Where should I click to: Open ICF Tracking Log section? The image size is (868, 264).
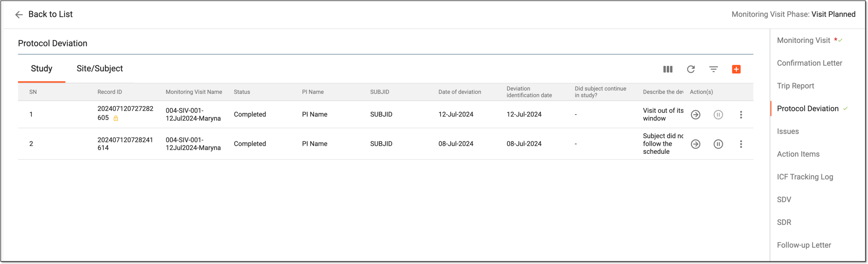[805, 177]
